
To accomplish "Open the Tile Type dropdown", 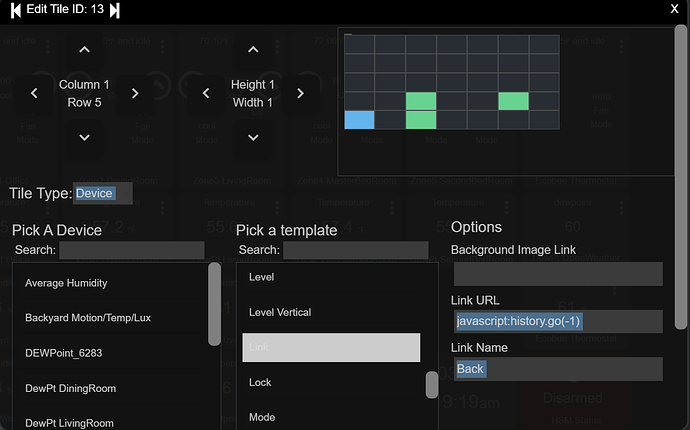I will pos(102,193).
